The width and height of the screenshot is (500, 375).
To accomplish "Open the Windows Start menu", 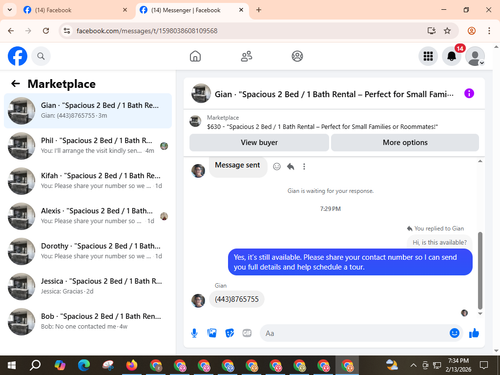I will 12,366.
